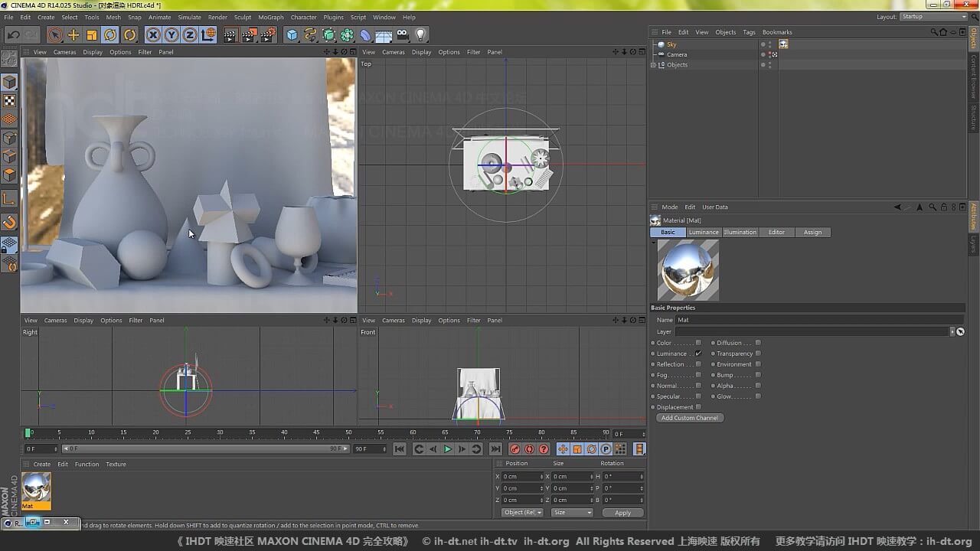
Task: Open the Layout Startup dropdown
Action: coord(933,17)
